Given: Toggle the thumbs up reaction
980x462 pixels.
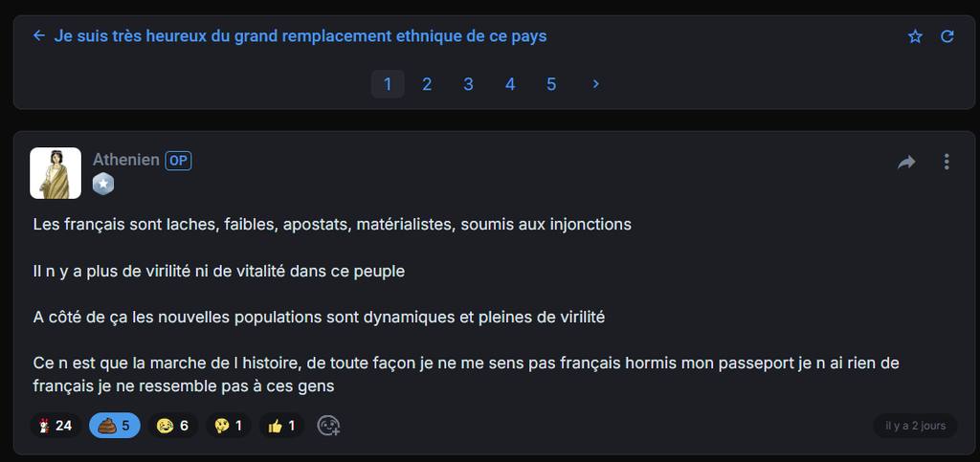Looking at the screenshot, I should pyautogui.click(x=280, y=426).
